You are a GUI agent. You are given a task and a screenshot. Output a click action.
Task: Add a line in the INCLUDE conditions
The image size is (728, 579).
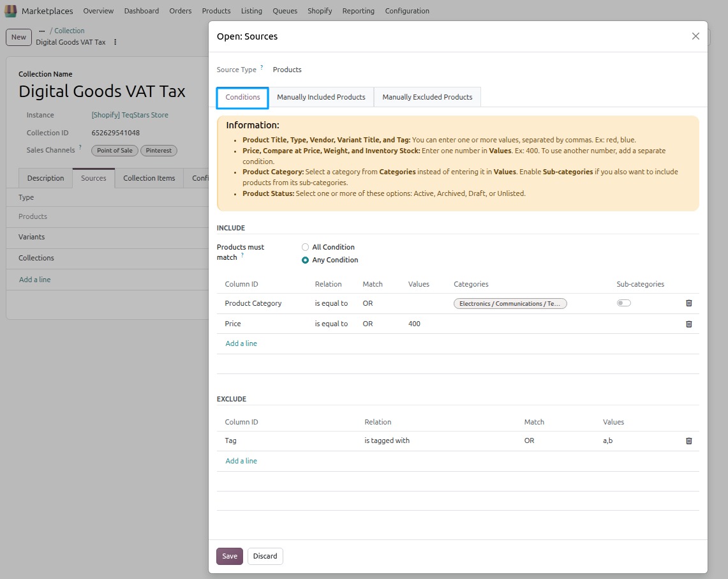[x=241, y=343]
